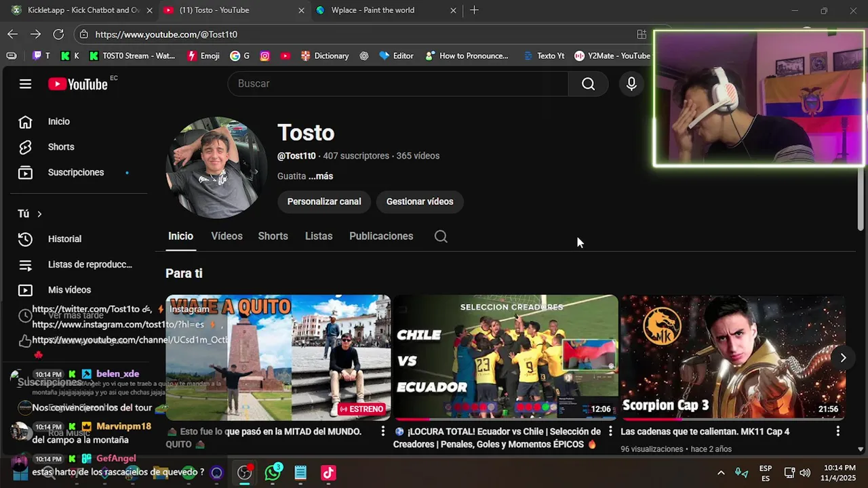View site information icon in address bar

(83, 34)
